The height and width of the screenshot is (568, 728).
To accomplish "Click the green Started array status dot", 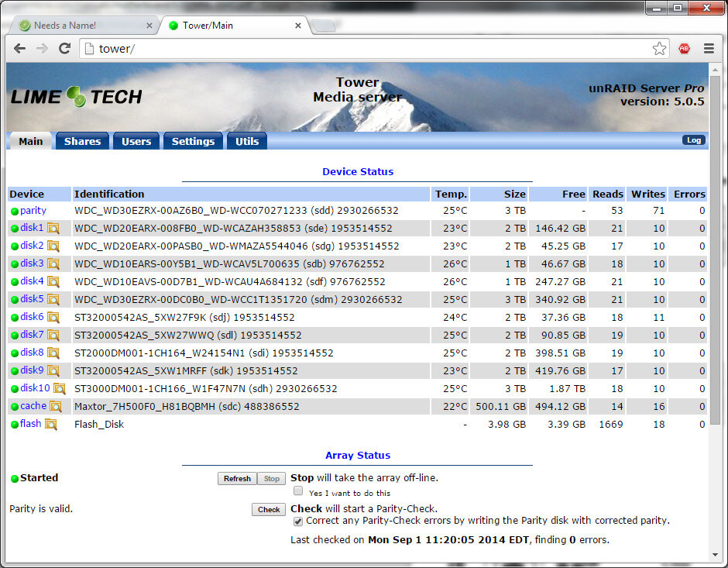I will pos(15,478).
